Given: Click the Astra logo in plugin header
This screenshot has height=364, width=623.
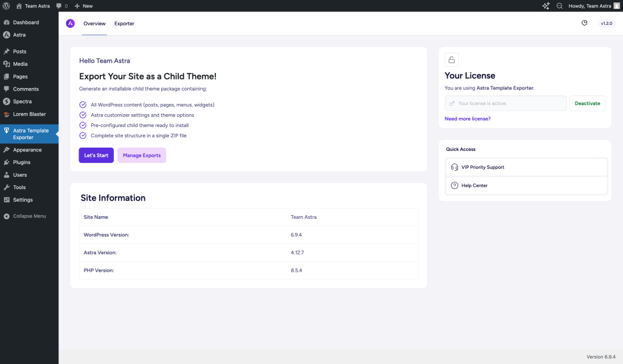Looking at the screenshot, I should tap(71, 23).
